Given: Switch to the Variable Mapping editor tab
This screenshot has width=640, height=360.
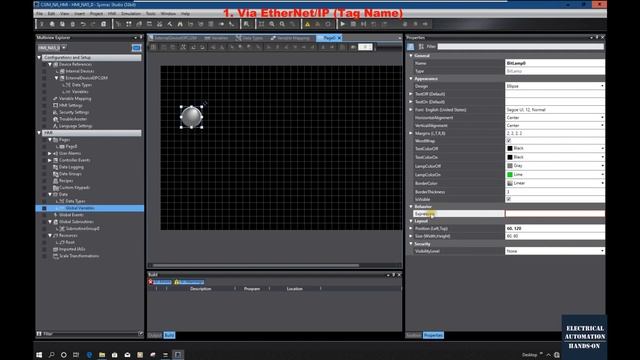Looking at the screenshot, I should (290, 38).
